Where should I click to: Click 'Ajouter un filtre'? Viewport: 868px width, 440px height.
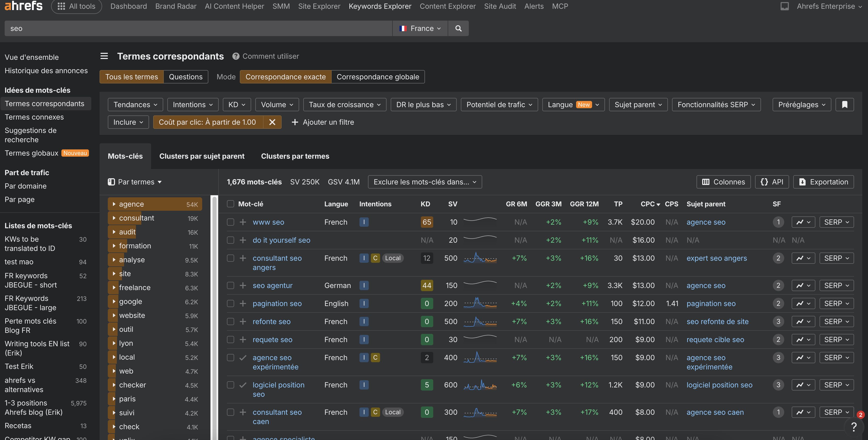[322, 122]
